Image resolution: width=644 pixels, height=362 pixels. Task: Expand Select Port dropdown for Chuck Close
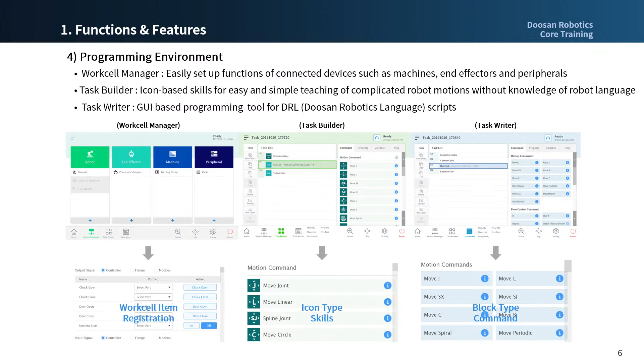[x=153, y=297]
